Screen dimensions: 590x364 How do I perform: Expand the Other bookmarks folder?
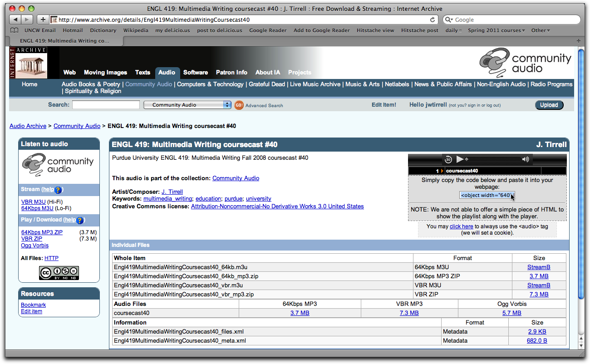(x=541, y=30)
